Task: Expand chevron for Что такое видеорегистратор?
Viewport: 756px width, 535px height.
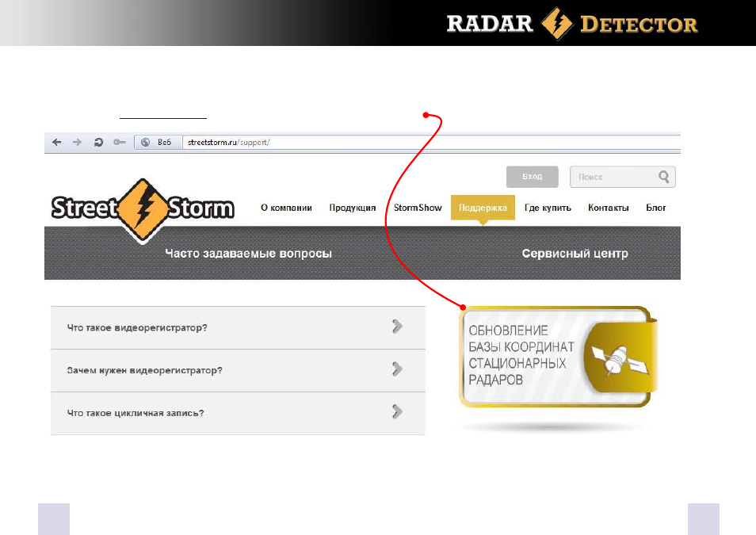Action: pyautogui.click(x=397, y=327)
